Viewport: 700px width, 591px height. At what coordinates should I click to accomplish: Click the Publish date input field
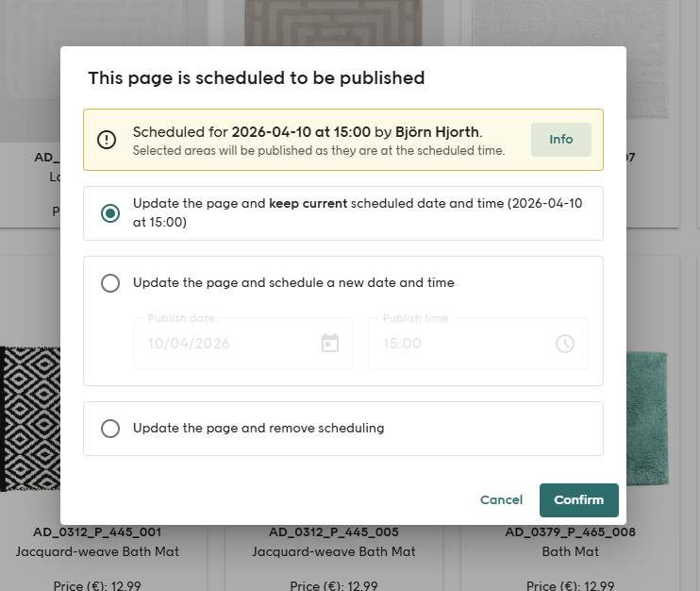coord(226,344)
